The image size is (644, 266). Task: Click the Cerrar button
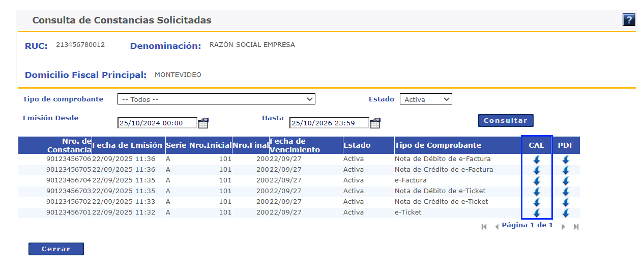pyautogui.click(x=56, y=249)
